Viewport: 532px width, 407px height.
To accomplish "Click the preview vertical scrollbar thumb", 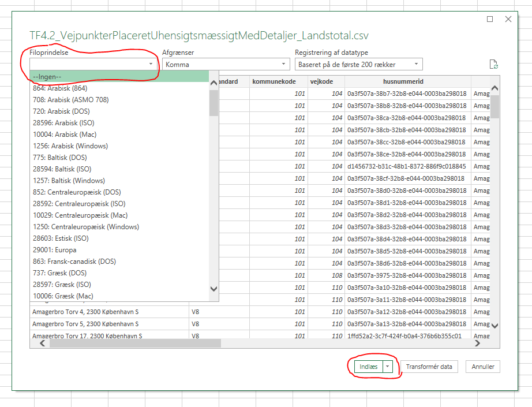I will [x=495, y=107].
